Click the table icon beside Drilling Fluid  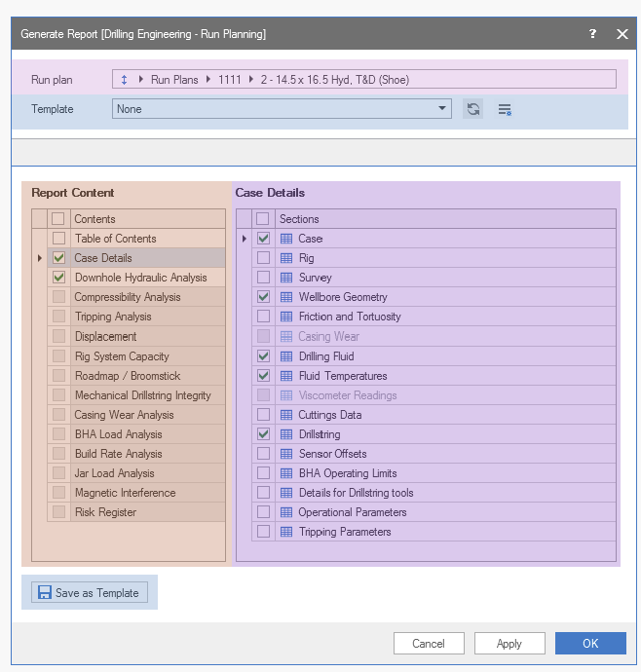pos(286,356)
